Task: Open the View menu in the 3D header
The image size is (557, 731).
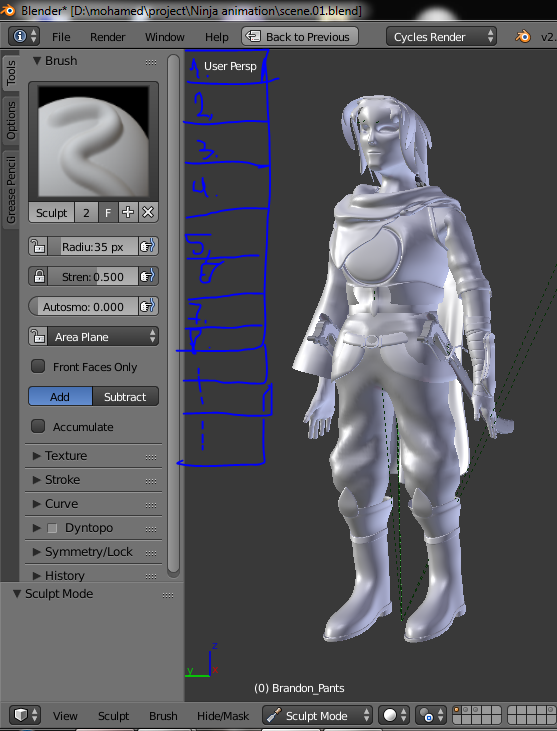Action: (65, 716)
